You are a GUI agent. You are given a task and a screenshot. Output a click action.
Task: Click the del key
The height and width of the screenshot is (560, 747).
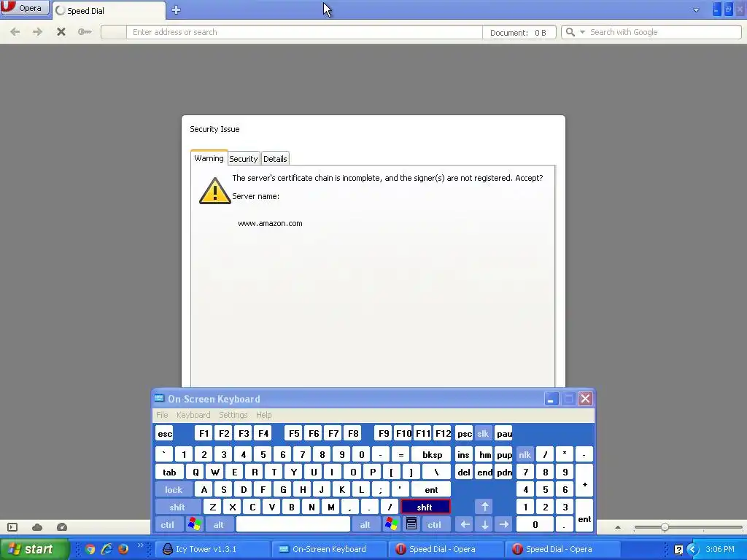(463, 472)
